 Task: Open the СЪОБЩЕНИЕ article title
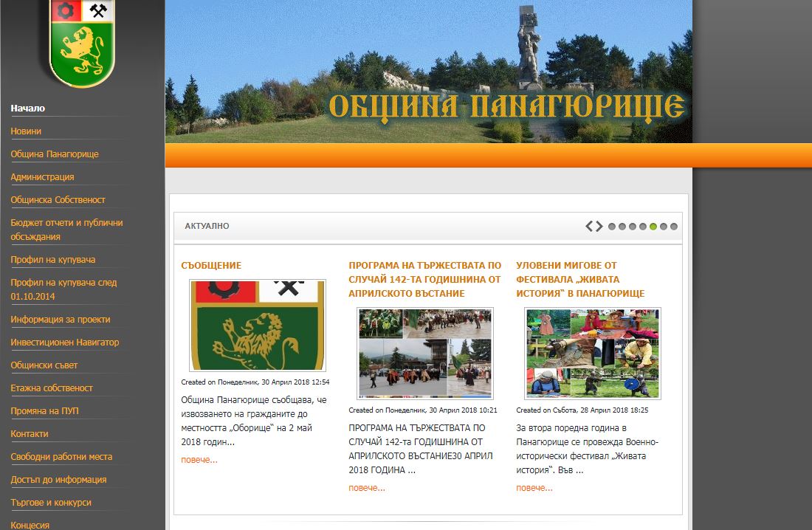tap(211, 265)
